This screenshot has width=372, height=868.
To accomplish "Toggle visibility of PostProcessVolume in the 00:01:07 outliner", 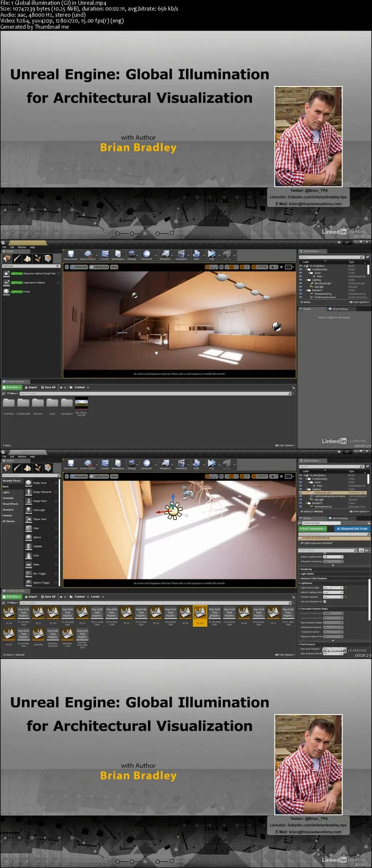I will pyautogui.click(x=300, y=297).
